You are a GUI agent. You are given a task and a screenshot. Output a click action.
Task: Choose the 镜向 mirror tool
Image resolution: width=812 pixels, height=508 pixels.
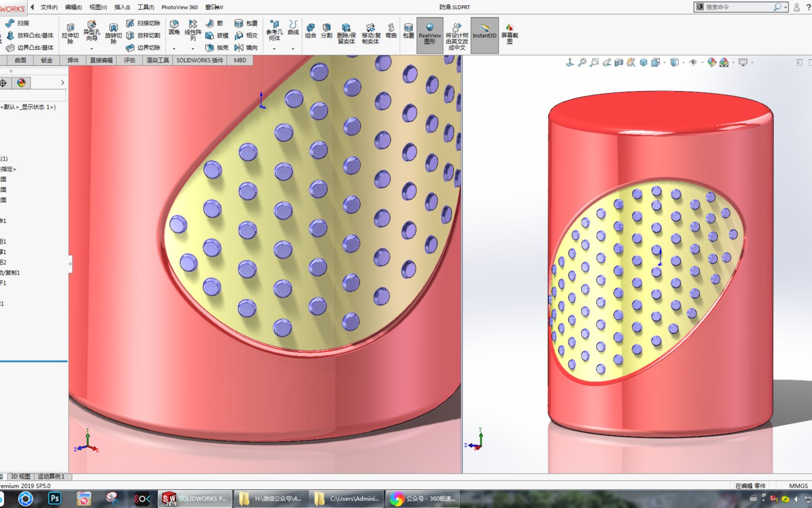[246, 48]
